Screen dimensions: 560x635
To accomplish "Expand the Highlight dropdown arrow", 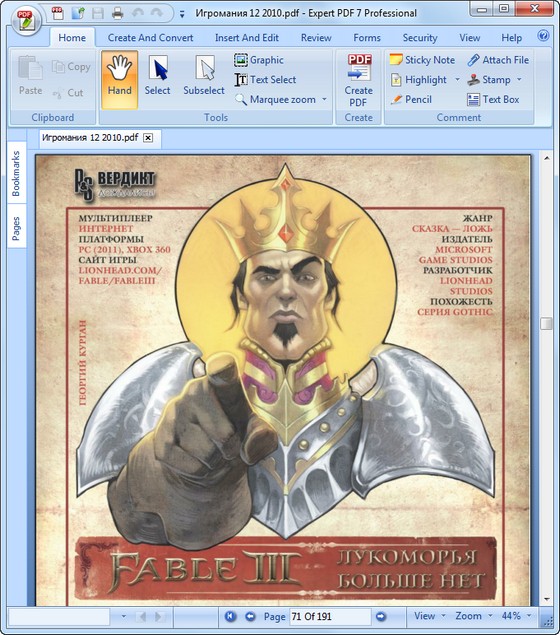I will tap(458, 79).
